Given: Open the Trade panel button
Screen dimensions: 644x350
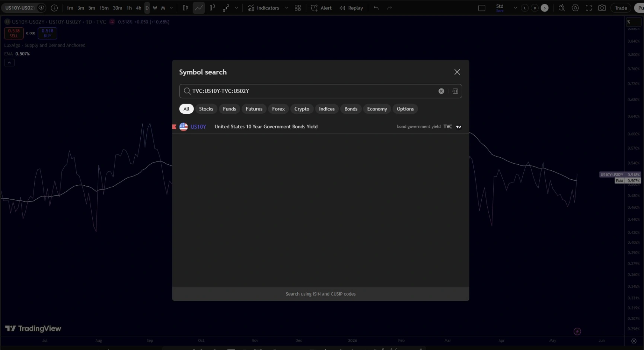Looking at the screenshot, I should click(x=621, y=8).
